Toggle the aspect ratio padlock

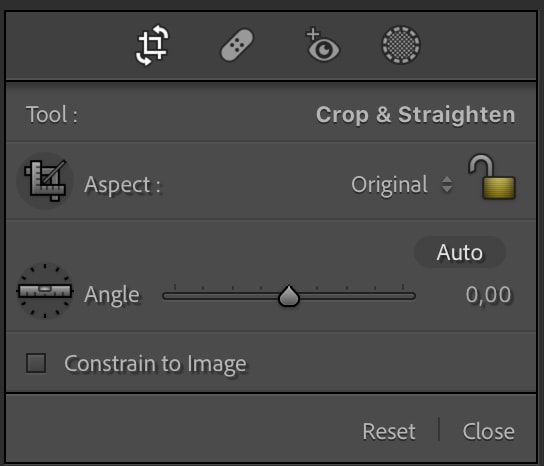[x=492, y=177]
